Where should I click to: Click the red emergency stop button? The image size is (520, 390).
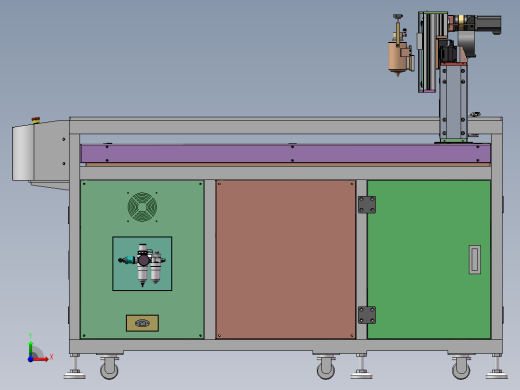coord(36,120)
